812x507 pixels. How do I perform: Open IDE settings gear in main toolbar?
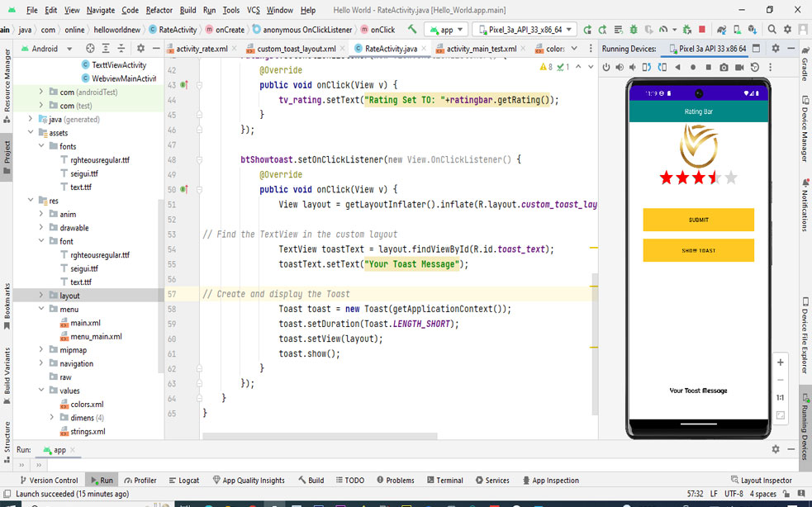[788, 30]
